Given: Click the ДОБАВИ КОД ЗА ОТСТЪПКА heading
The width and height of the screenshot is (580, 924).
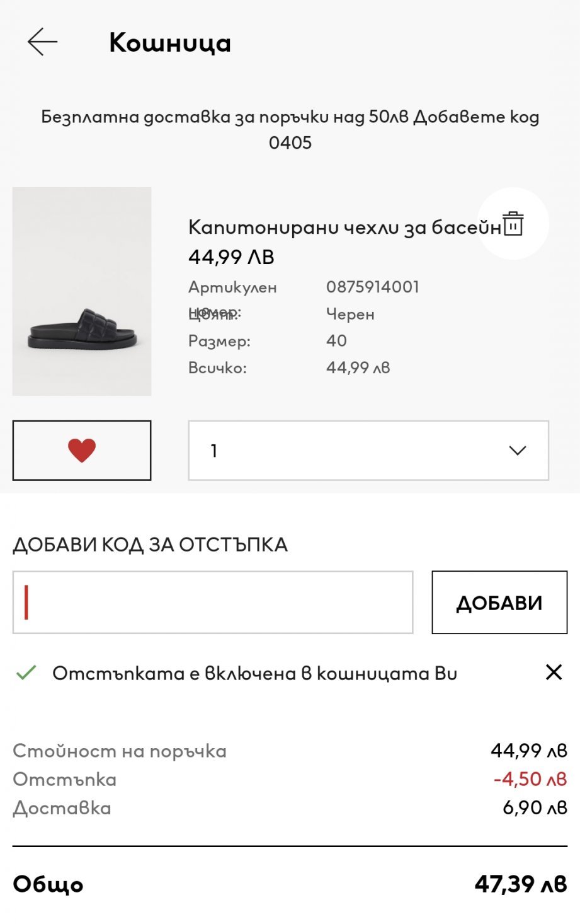Looking at the screenshot, I should pos(150,545).
